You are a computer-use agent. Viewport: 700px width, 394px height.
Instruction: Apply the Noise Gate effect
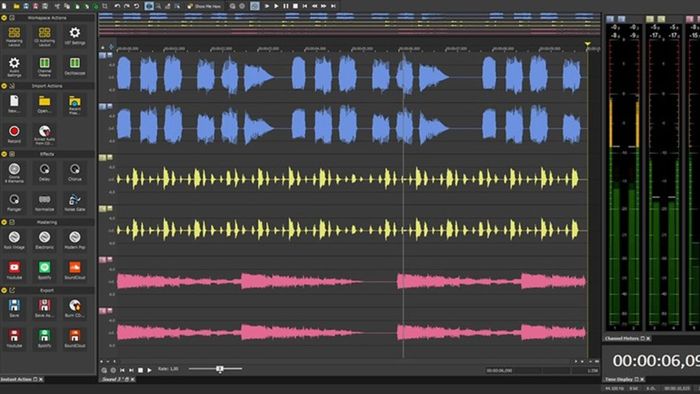coord(75,202)
